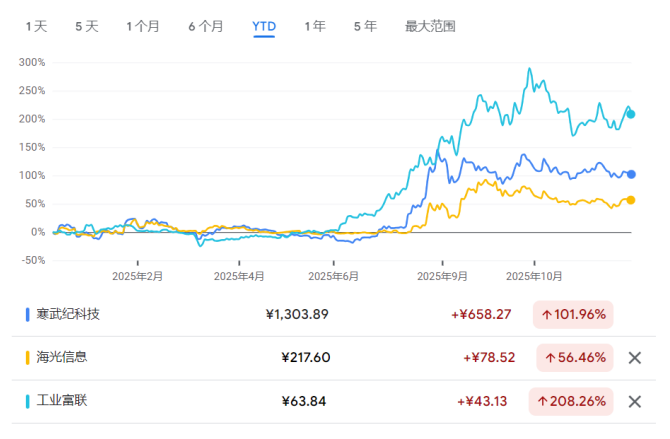Remove 工业富联 from comparison with X
The image size is (670, 439).
635,401
